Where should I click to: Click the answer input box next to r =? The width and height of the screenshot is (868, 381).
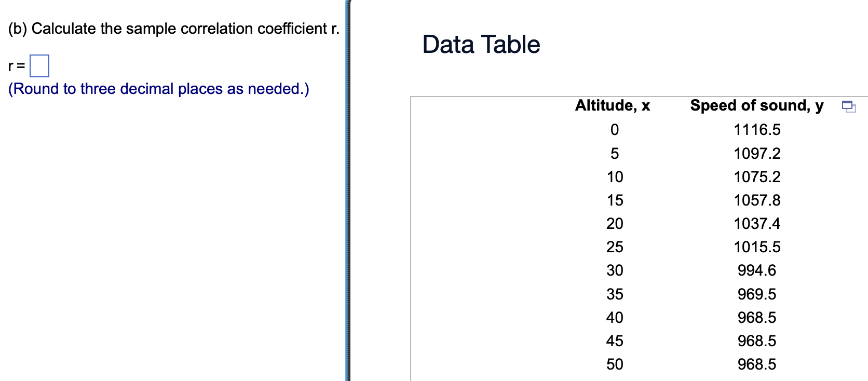point(39,66)
